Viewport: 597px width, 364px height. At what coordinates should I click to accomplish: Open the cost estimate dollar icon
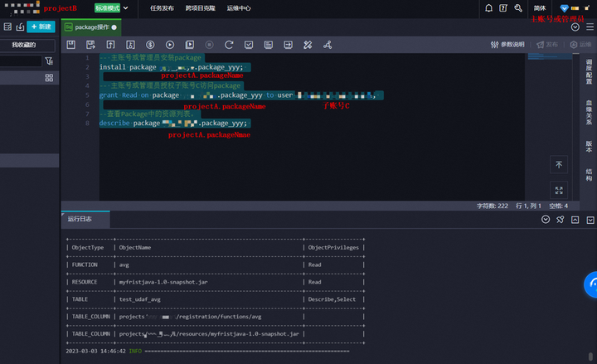[x=150, y=45]
